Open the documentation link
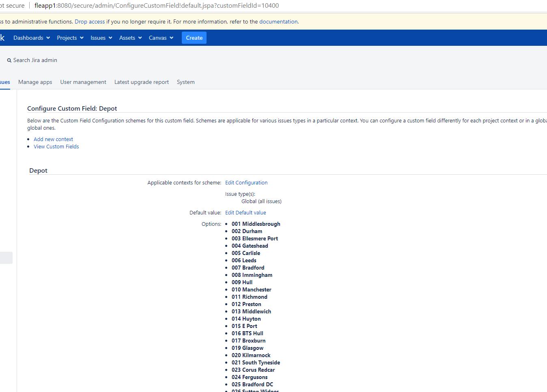Image resolution: width=547 pixels, height=392 pixels. coord(278,22)
